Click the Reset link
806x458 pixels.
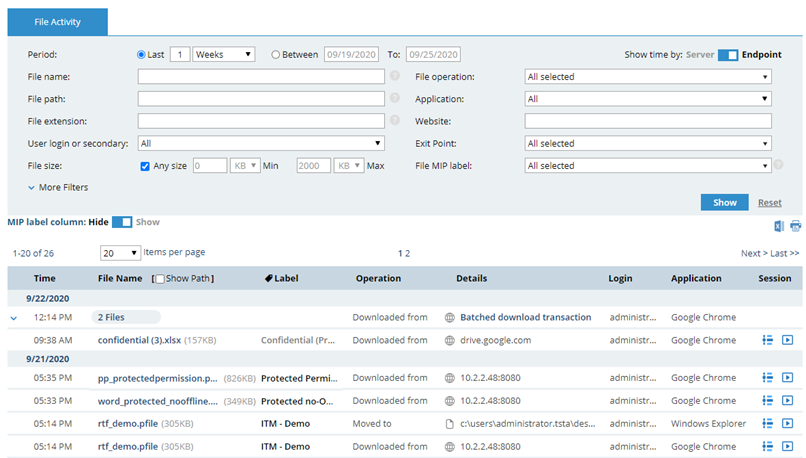pyautogui.click(x=769, y=203)
